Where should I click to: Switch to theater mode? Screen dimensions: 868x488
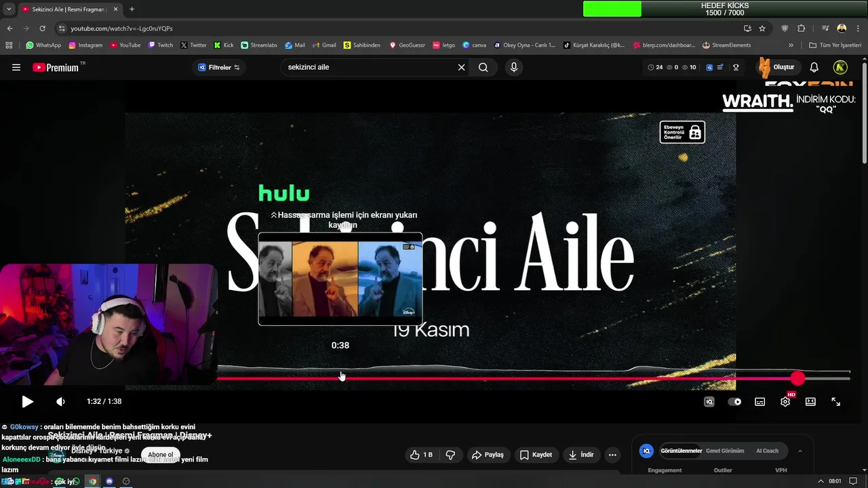pyautogui.click(x=810, y=401)
